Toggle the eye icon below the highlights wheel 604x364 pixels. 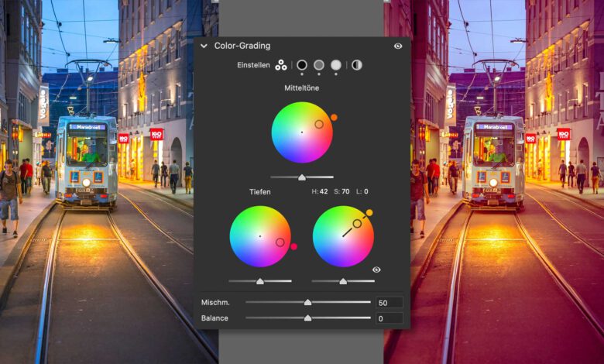(x=376, y=270)
